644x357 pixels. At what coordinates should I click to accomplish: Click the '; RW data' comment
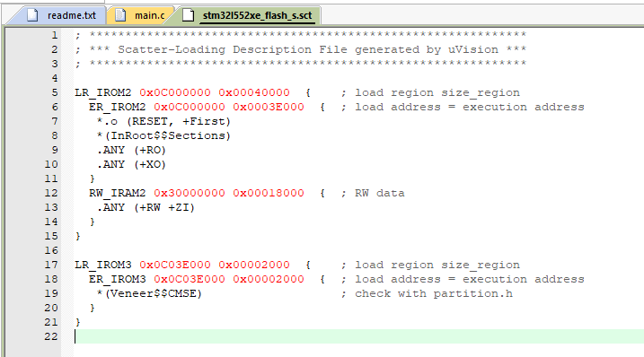(373, 193)
